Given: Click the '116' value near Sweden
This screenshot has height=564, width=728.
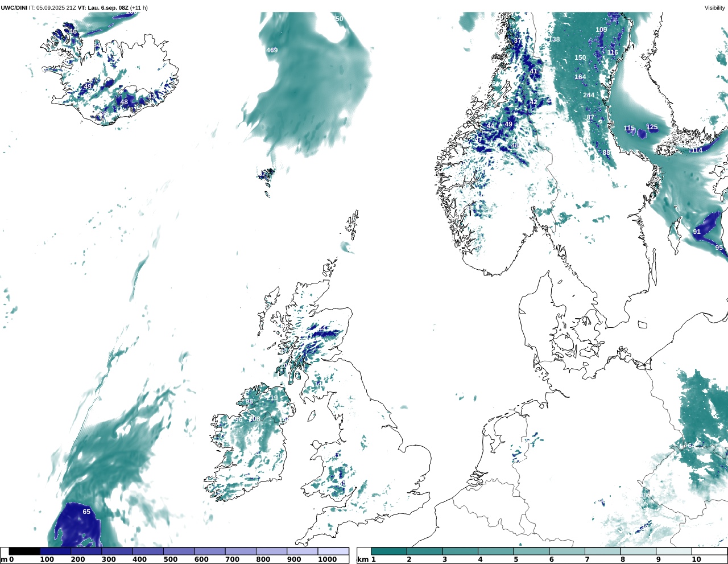Looking at the screenshot, I should tap(612, 52).
